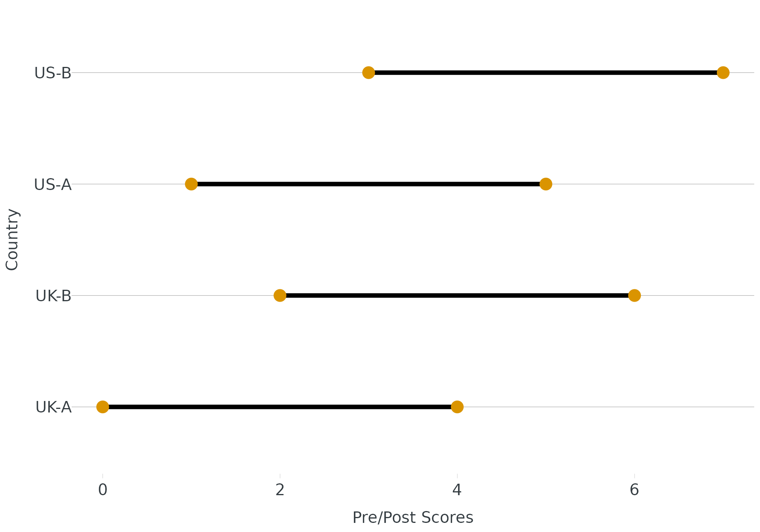Click the x-axis tick label 6
Viewport: 760px width, 532px height.
(634, 490)
